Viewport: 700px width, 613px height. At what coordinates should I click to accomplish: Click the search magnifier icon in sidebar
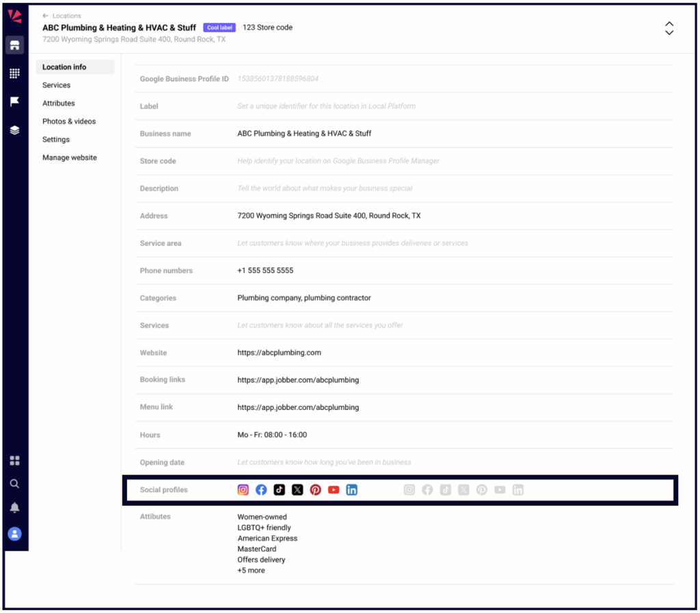click(14, 484)
